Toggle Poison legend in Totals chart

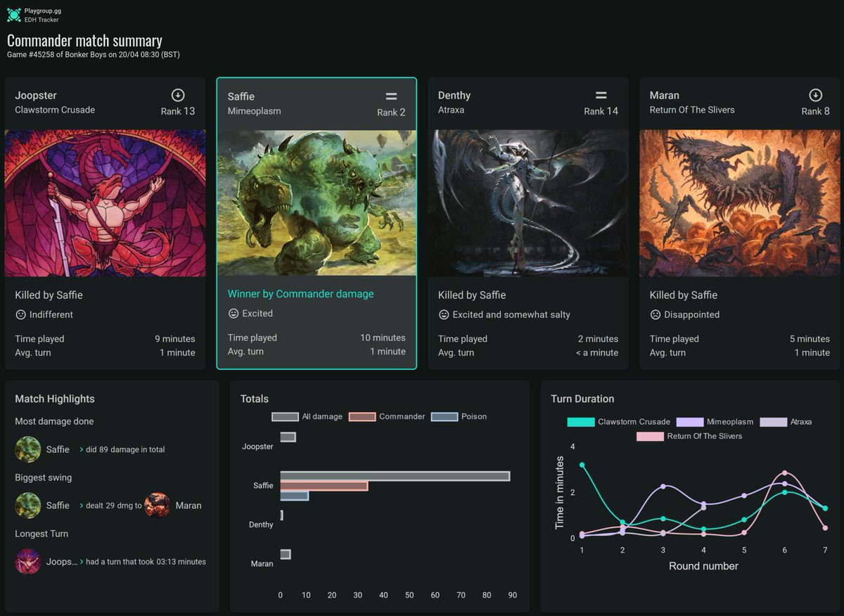[x=459, y=417]
